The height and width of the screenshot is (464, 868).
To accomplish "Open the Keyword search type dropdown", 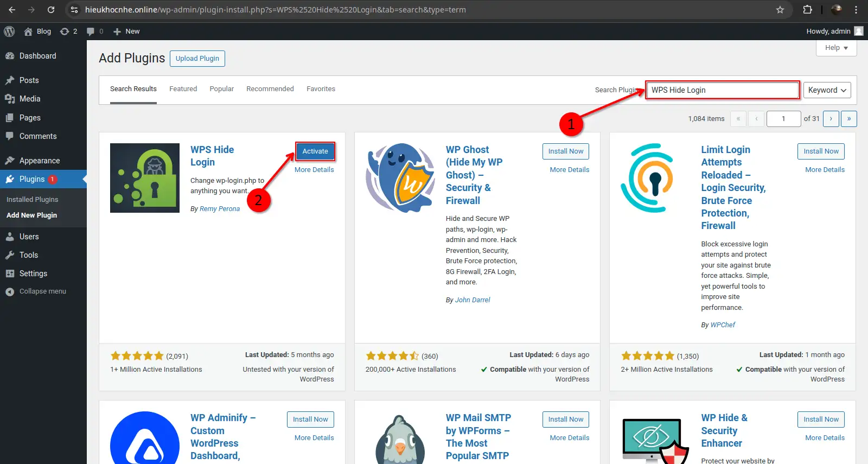I will [827, 90].
